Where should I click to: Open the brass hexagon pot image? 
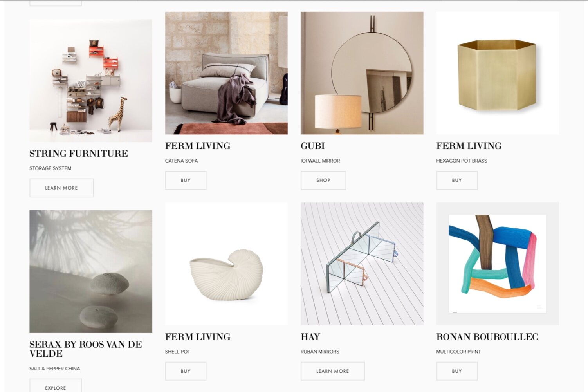coord(498,73)
